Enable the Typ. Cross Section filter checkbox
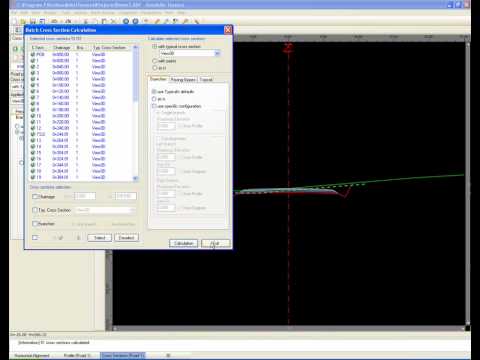 (35, 210)
